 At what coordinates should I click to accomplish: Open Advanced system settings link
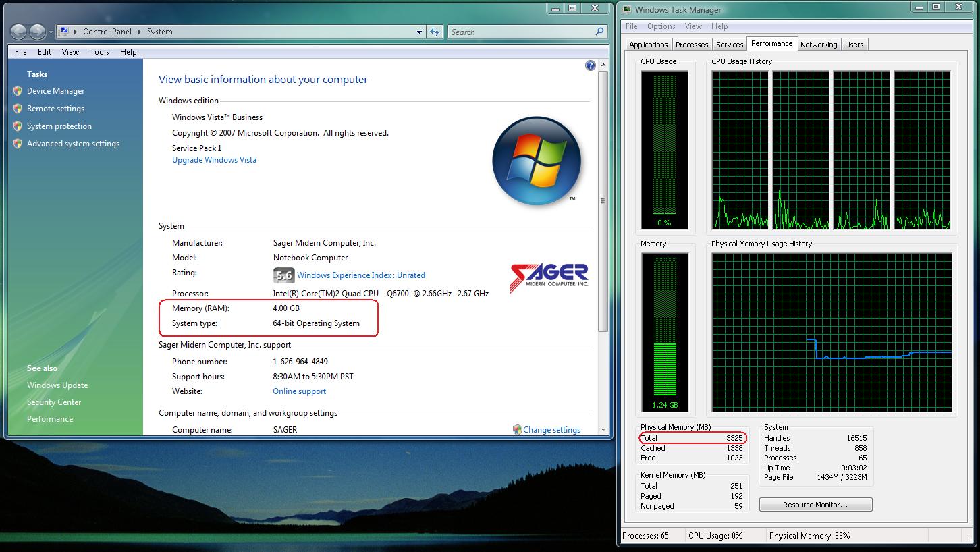73,144
